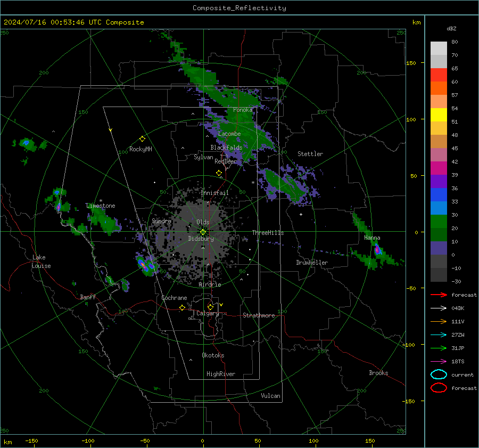Click the light gray 80 dBZ swatch

439,48
